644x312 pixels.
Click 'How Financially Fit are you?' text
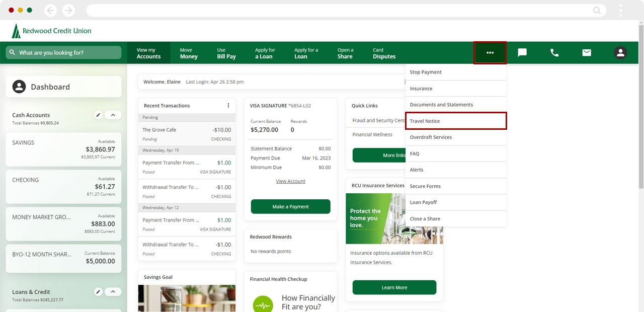(x=308, y=302)
